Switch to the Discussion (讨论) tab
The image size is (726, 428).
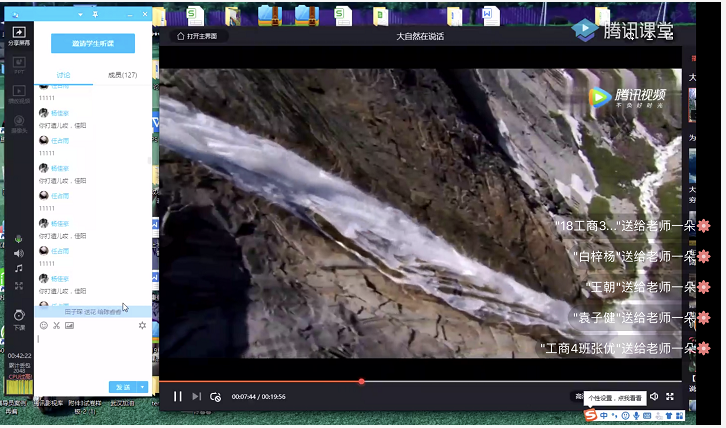point(64,75)
